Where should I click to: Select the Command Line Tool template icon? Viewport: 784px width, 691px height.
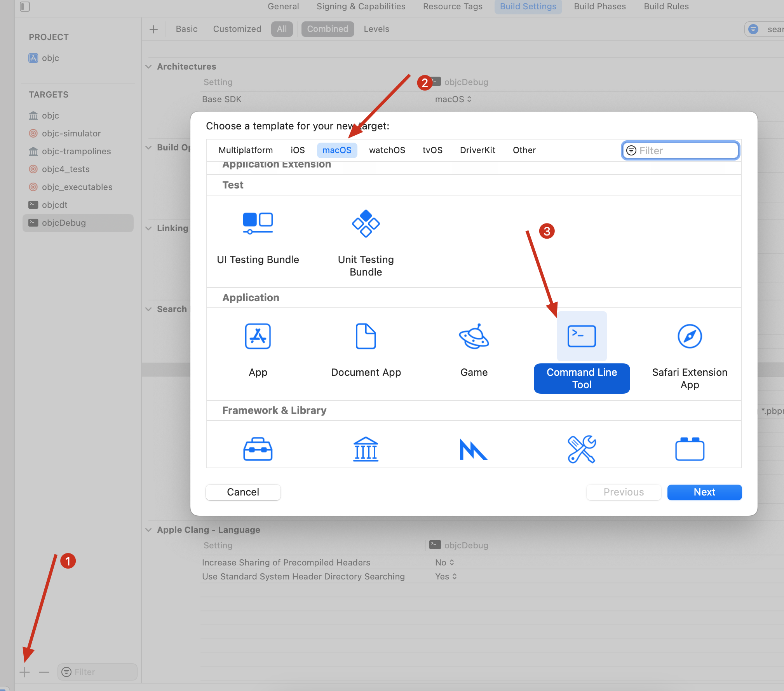pyautogui.click(x=582, y=336)
